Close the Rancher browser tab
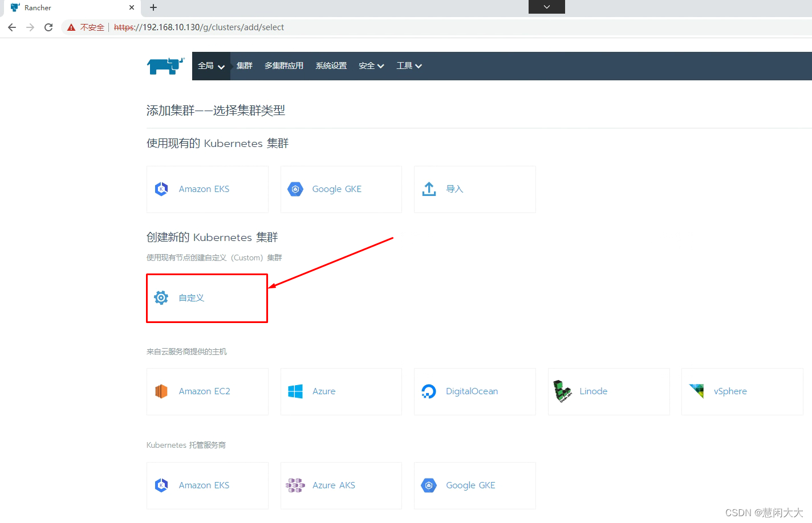This screenshot has height=523, width=812. tap(132, 7)
